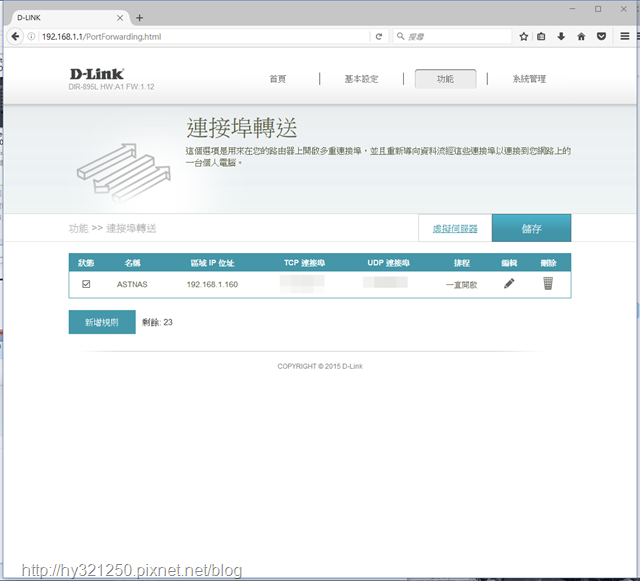
Task: Click the 狀態 column header
Action: [x=86, y=263]
